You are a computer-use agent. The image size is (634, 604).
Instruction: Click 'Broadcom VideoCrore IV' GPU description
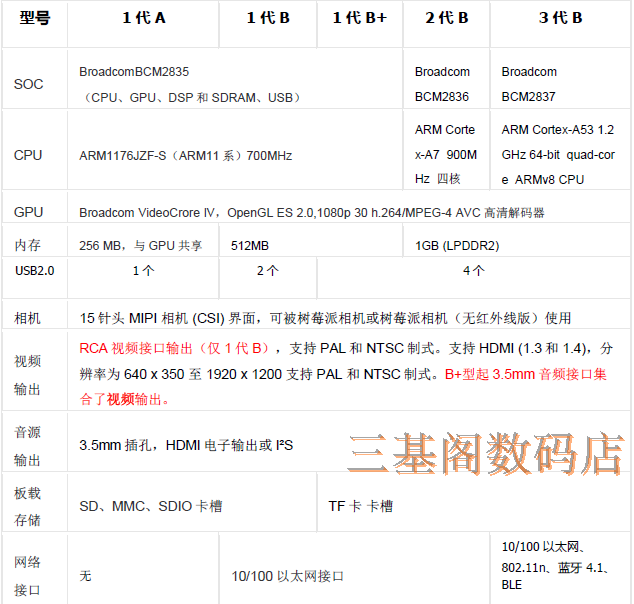pos(147,213)
